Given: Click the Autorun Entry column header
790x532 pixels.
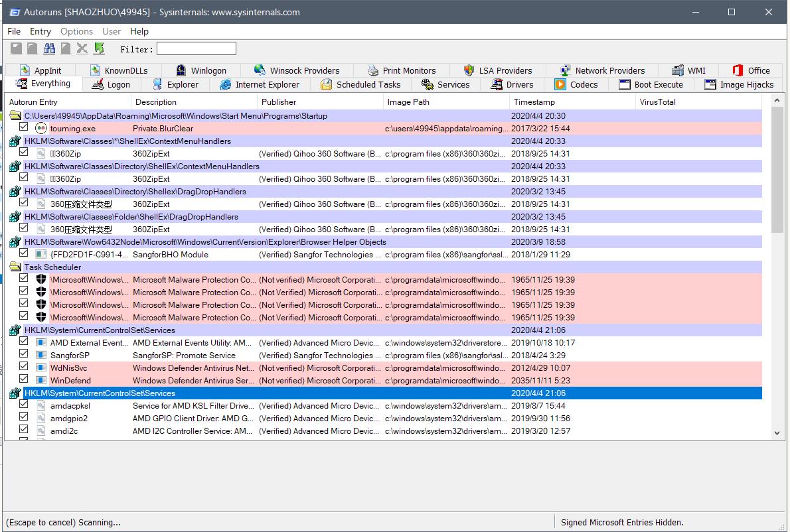Looking at the screenshot, I should (x=68, y=101).
